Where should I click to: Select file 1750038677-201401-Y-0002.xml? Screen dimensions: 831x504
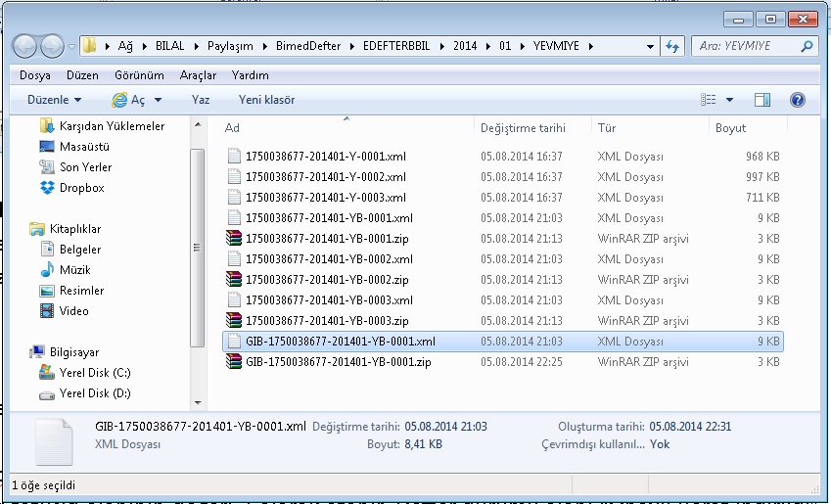coord(325,177)
